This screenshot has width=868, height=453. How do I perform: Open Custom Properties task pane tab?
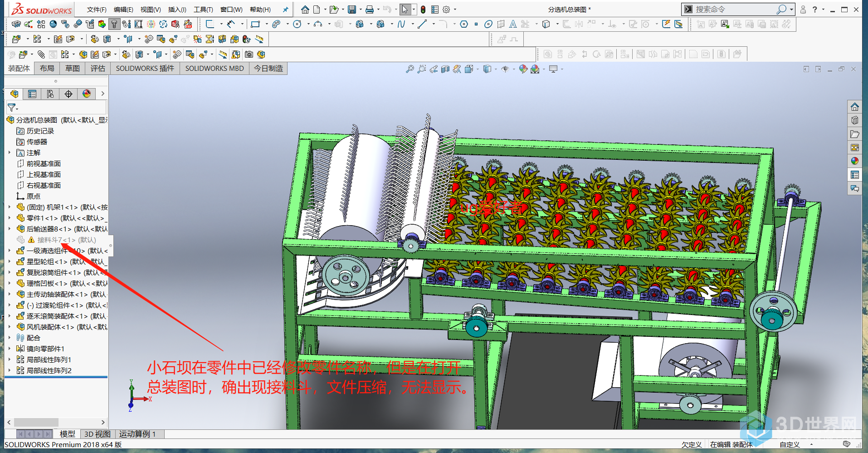[x=855, y=175]
